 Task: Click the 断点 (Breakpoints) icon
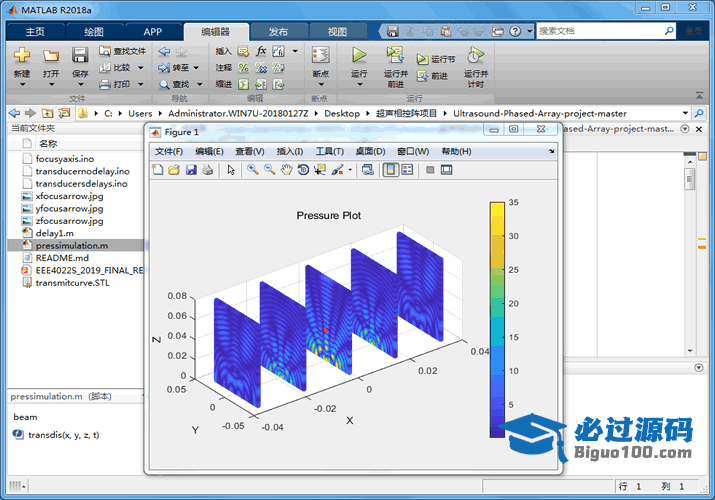(x=321, y=55)
